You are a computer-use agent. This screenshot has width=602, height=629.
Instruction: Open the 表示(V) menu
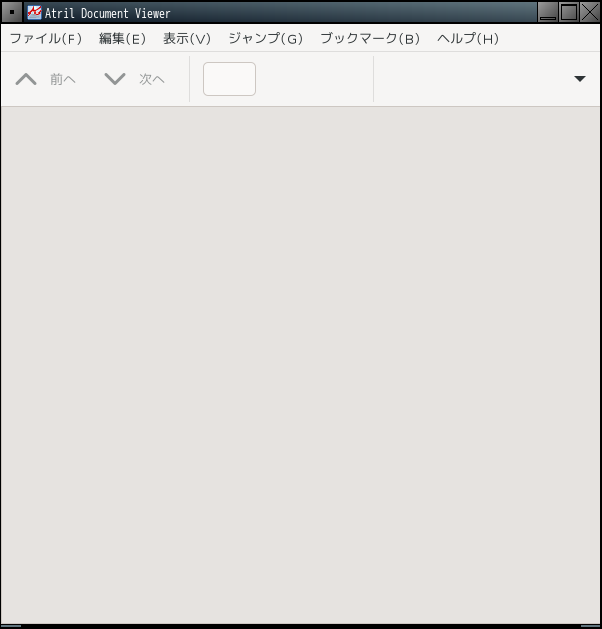187,39
